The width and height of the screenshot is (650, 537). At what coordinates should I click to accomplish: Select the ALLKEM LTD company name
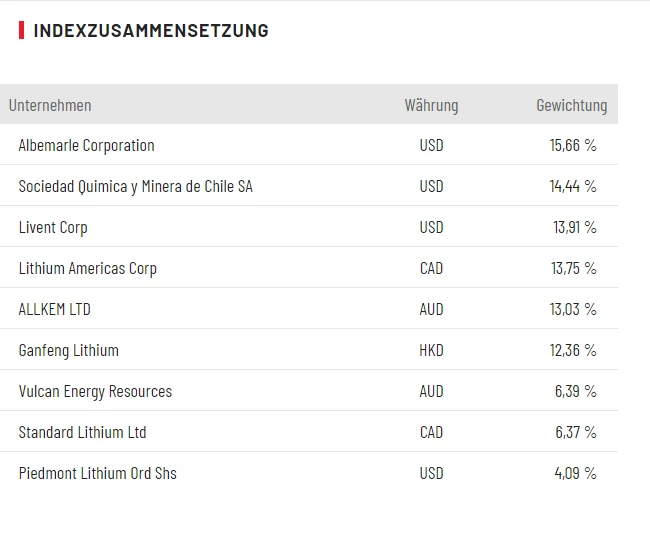point(54,309)
